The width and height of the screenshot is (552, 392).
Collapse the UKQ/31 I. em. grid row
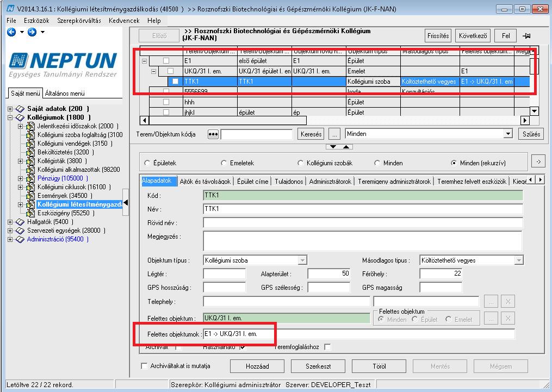tap(153, 71)
